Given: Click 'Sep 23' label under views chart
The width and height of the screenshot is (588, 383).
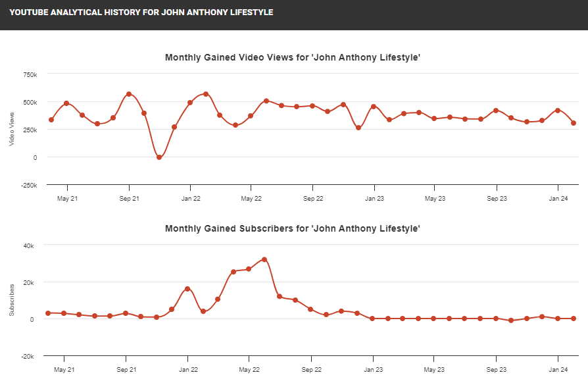Looking at the screenshot, I should tap(497, 199).
